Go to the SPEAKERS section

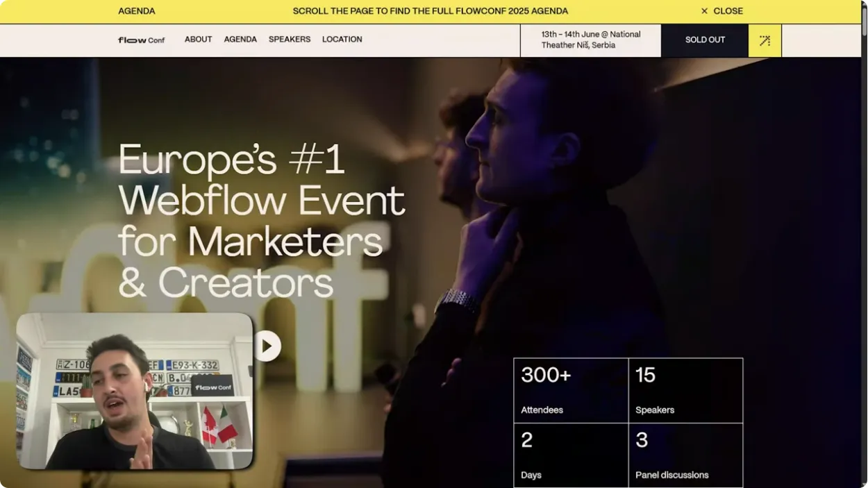290,40
